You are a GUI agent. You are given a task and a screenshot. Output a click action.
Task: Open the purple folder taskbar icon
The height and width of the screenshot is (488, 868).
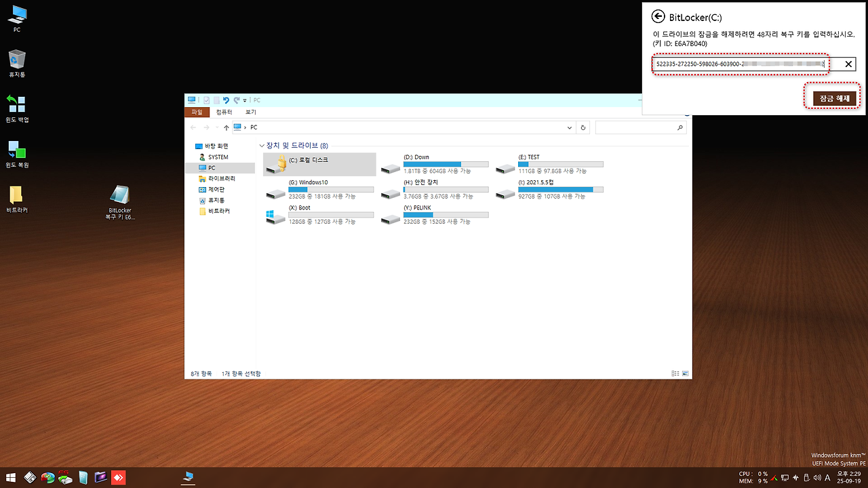pos(100,478)
